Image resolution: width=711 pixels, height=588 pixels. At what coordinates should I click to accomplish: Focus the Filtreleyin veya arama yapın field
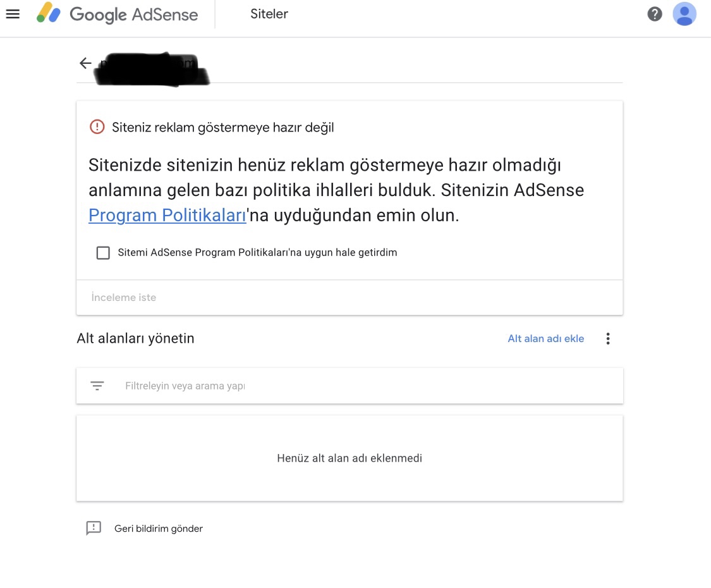349,386
